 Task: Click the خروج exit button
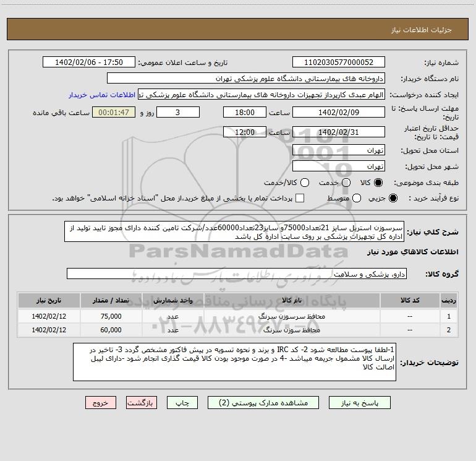coord(101,403)
